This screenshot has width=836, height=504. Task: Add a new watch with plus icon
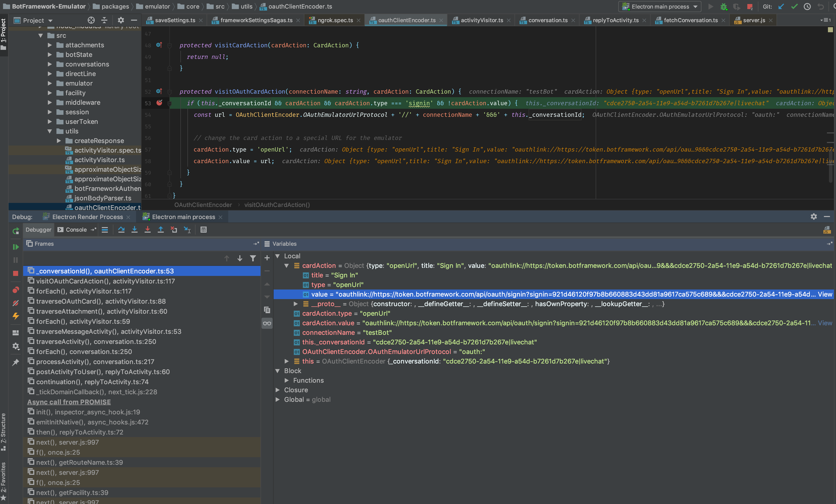(267, 258)
